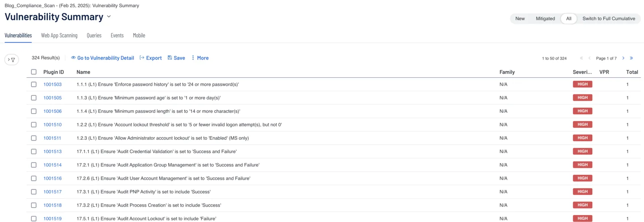Click Go to Vulnerability Detail link
The height and width of the screenshot is (222, 644).
click(x=105, y=58)
